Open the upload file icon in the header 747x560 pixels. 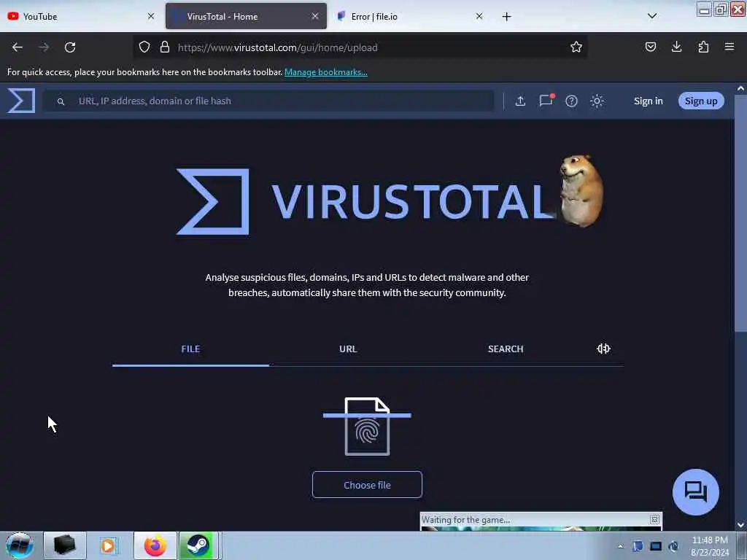pos(520,101)
